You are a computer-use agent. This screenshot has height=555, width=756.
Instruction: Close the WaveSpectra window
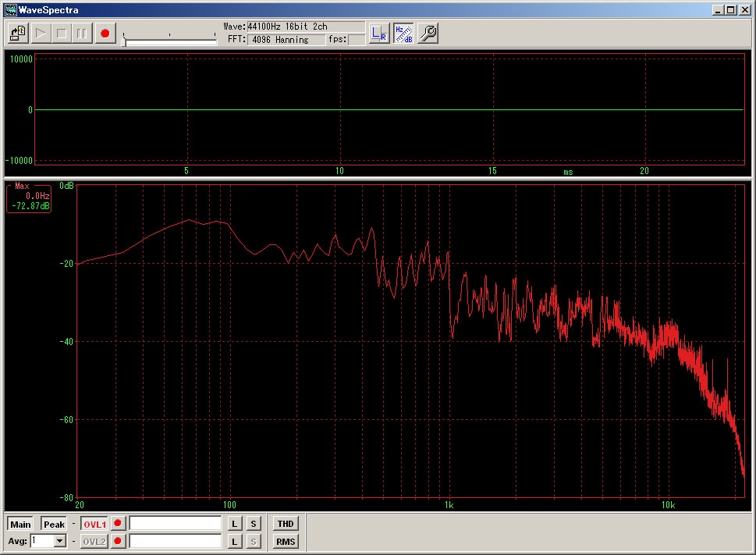pos(745,10)
